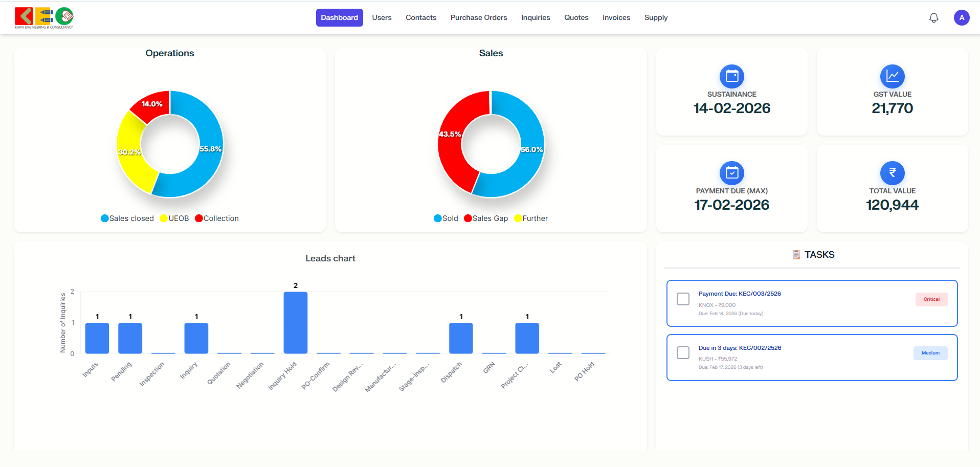980x467 pixels.
Task: Open the Purchase Orders menu
Action: pos(478,18)
